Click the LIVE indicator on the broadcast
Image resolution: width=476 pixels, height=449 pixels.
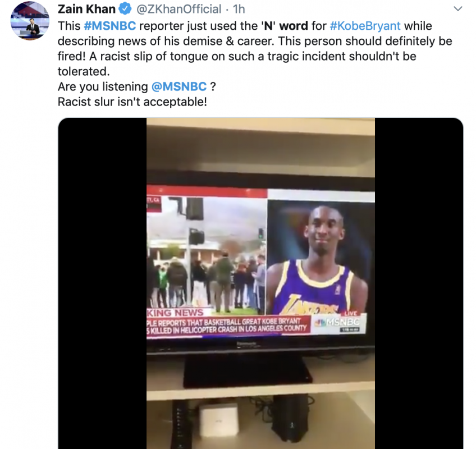pyautogui.click(x=351, y=314)
